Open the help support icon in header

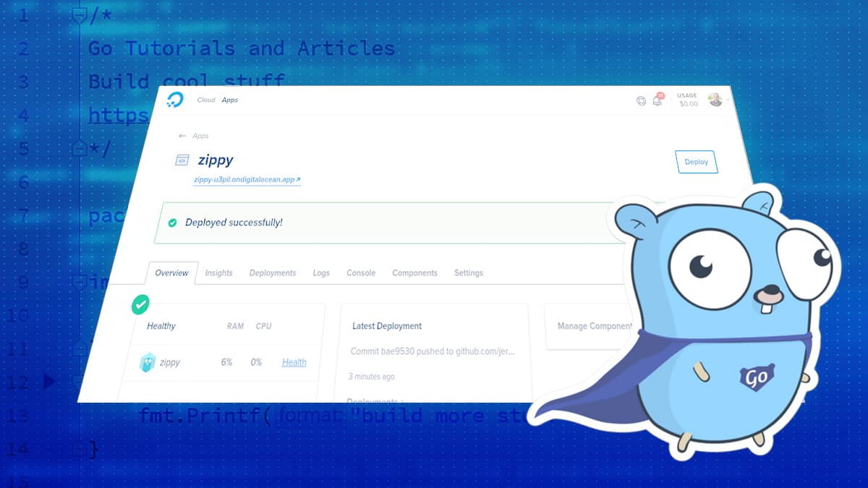pos(641,102)
